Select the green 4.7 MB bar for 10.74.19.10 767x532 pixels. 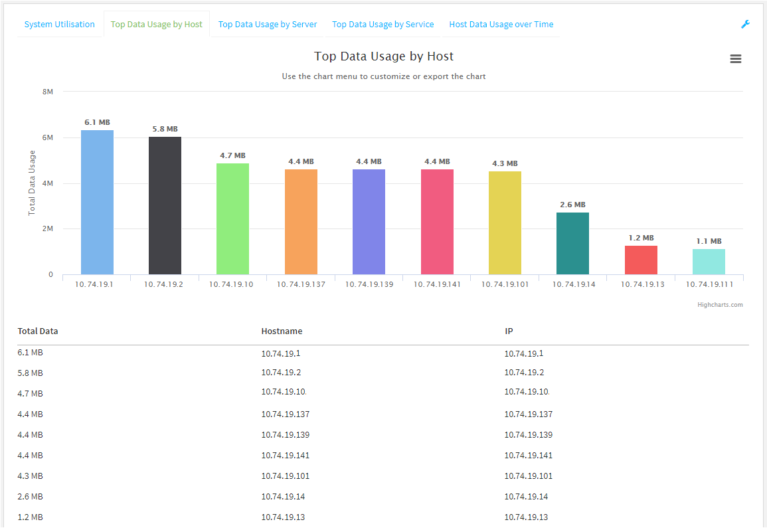tap(232, 219)
